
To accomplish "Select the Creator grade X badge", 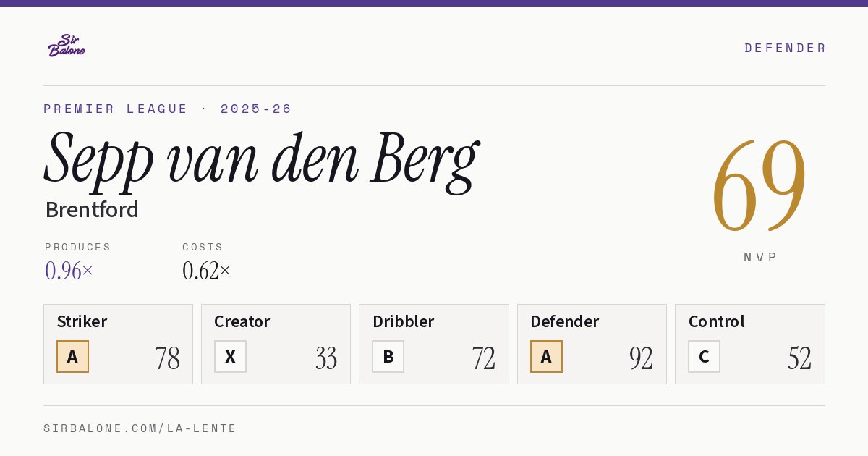I will [230, 356].
